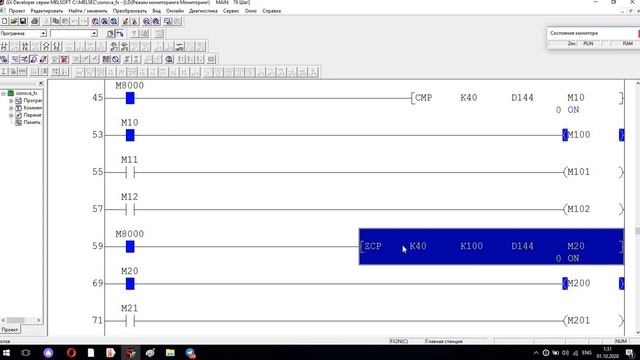This screenshot has height=360, width=640.
Task: Open the Онлайн menu
Action: click(x=175, y=11)
